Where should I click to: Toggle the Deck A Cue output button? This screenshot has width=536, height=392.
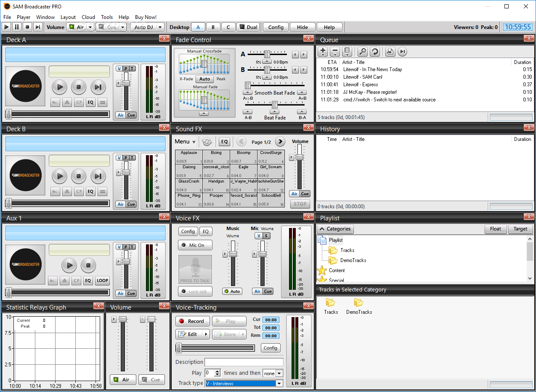(131, 115)
